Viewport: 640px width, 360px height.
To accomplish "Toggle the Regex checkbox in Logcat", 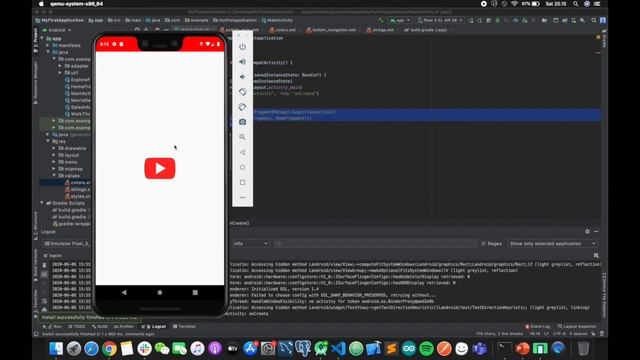I will [484, 243].
